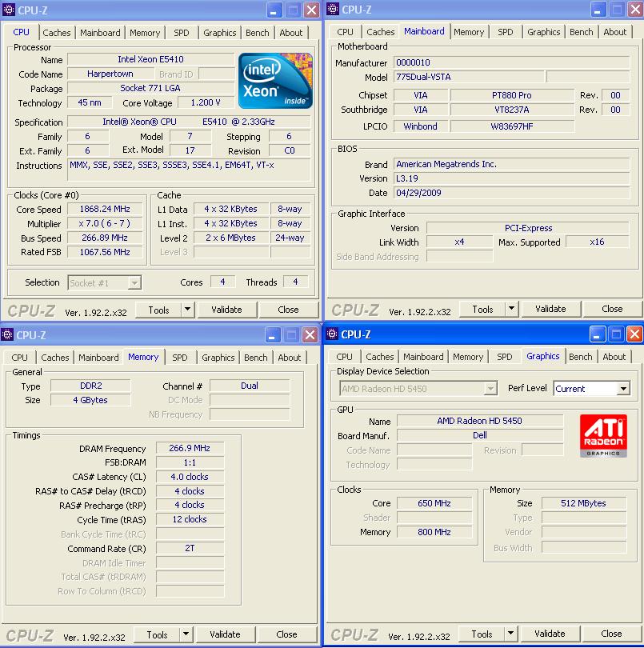Screen dimensions: 644x648
Task: Click the CPU-Z app icon in the Memory window title bar
Action: tap(7, 334)
